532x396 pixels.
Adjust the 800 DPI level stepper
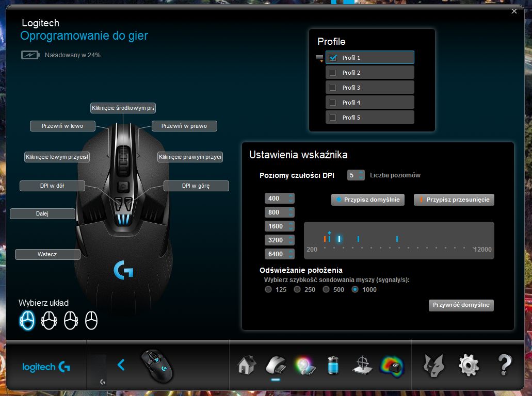pyautogui.click(x=291, y=212)
